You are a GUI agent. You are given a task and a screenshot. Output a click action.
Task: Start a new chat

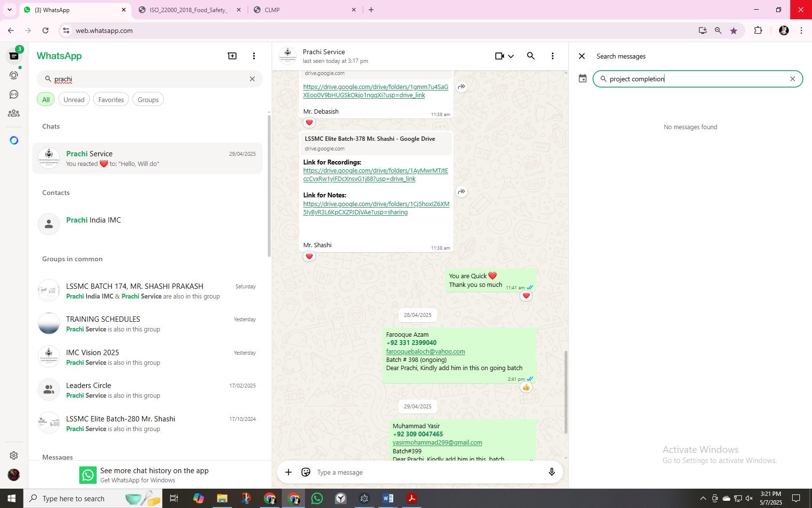pos(232,56)
